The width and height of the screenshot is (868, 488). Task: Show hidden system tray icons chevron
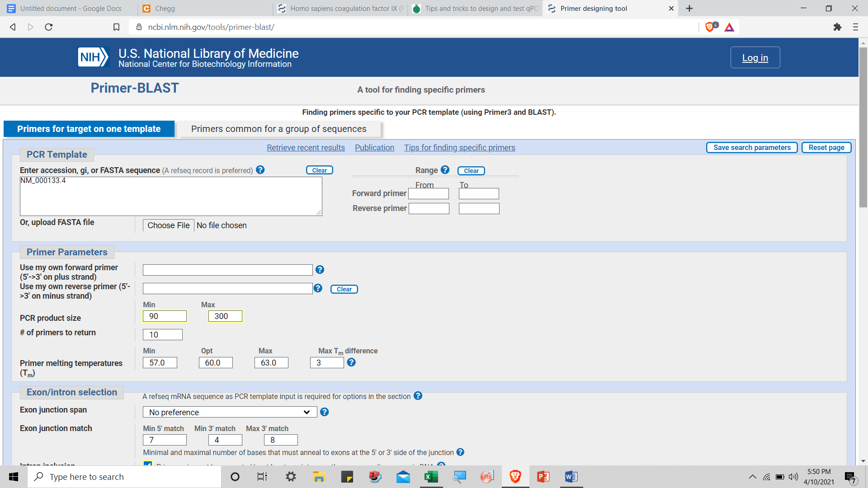coord(752,477)
